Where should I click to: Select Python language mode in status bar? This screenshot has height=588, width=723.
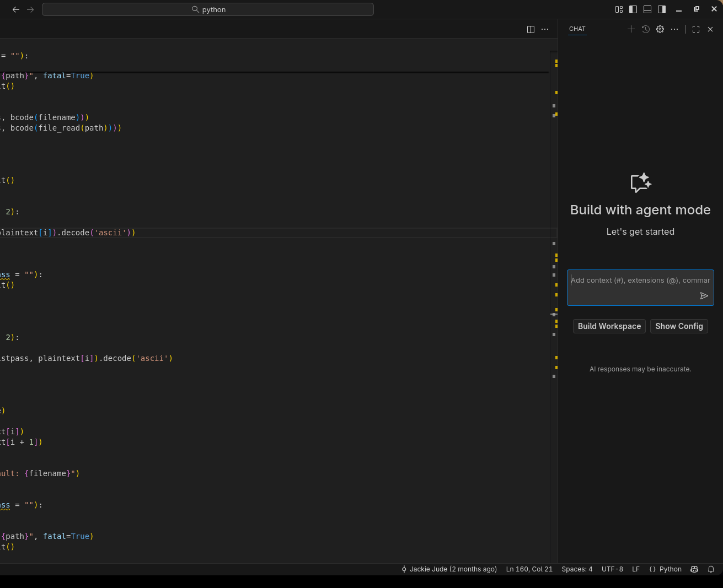[x=665, y=569]
